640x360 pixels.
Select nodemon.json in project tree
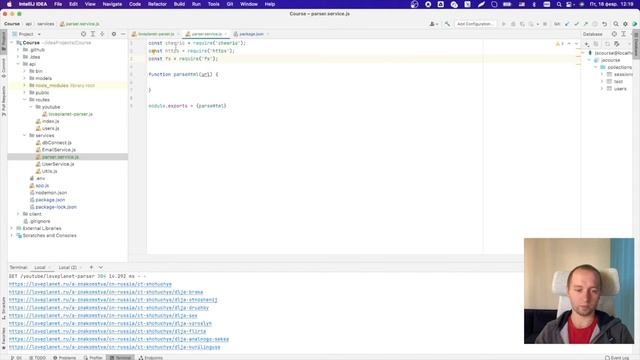pyautogui.click(x=51, y=193)
